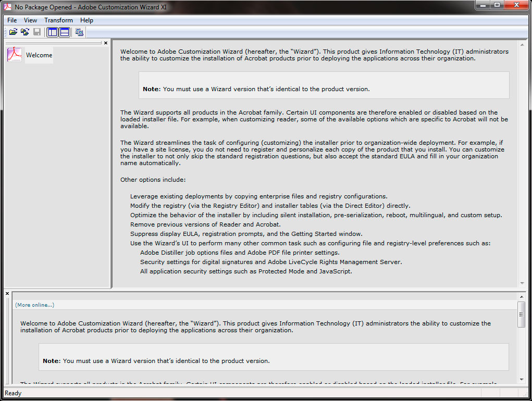Image resolution: width=532 pixels, height=401 pixels.
Task: Click the line starting 'All application security settings'
Action: [246, 271]
